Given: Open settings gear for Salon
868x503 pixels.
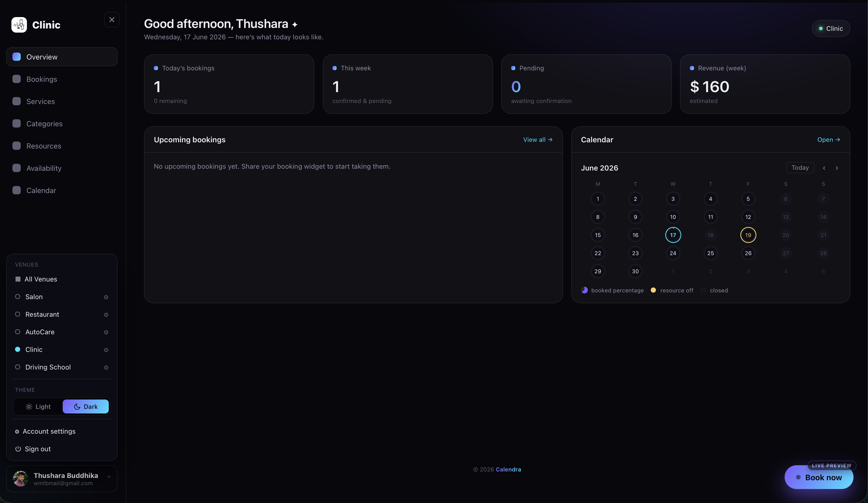Looking at the screenshot, I should coord(106,297).
